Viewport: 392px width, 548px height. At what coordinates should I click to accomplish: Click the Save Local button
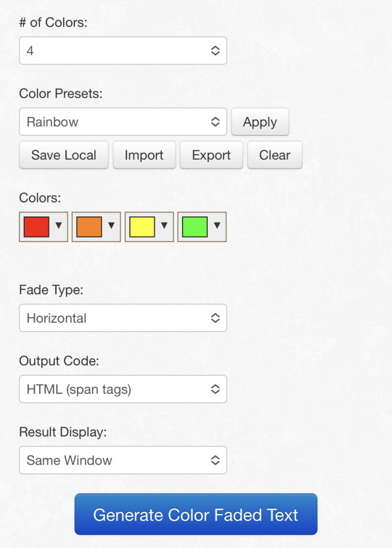click(64, 155)
